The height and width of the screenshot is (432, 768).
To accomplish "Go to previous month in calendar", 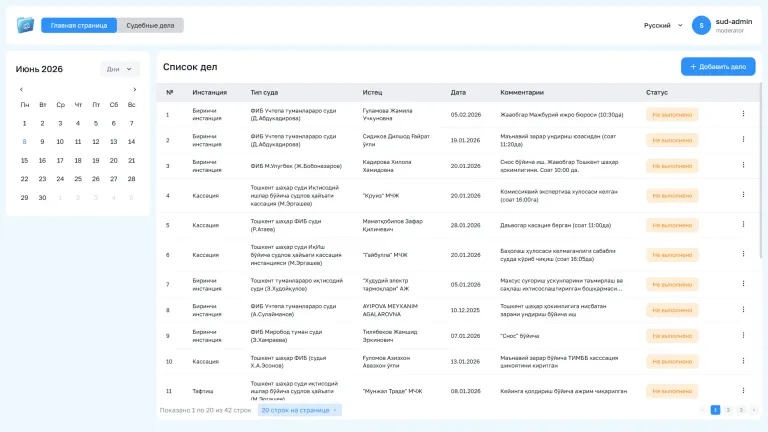I will click(21, 90).
